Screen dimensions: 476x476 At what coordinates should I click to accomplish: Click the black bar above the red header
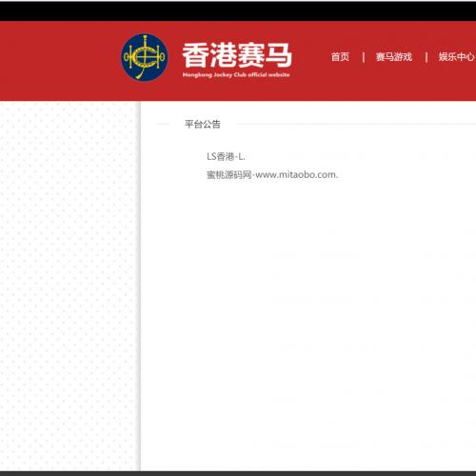tap(238, 11)
